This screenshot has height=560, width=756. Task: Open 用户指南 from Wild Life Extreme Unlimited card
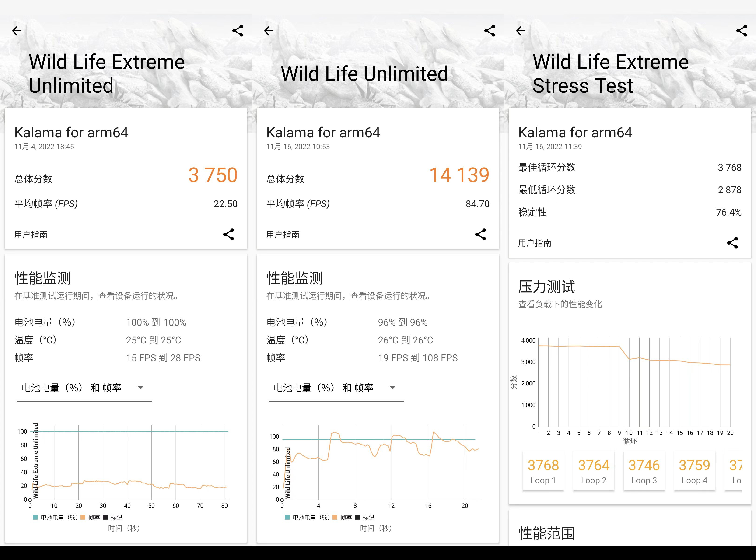pyautogui.click(x=31, y=234)
